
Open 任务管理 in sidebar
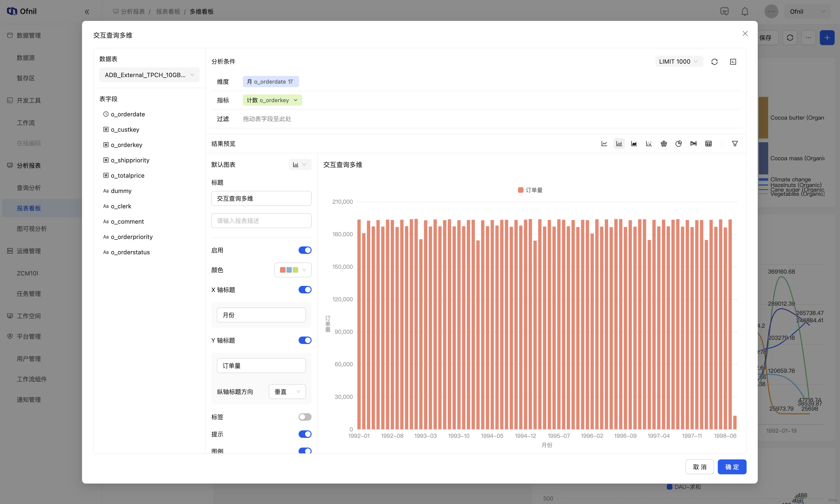(x=29, y=294)
